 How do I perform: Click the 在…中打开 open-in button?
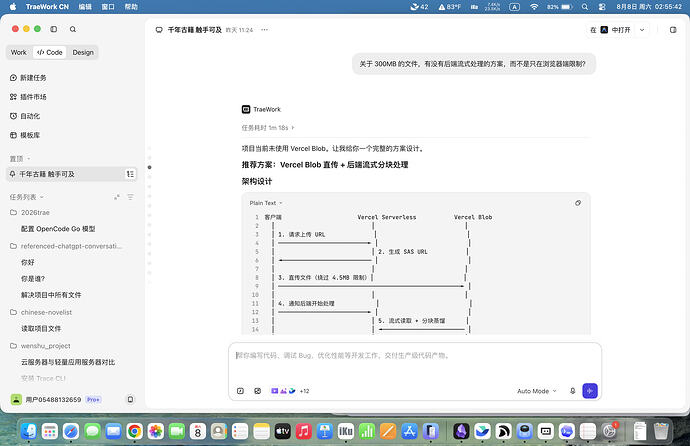(610, 30)
